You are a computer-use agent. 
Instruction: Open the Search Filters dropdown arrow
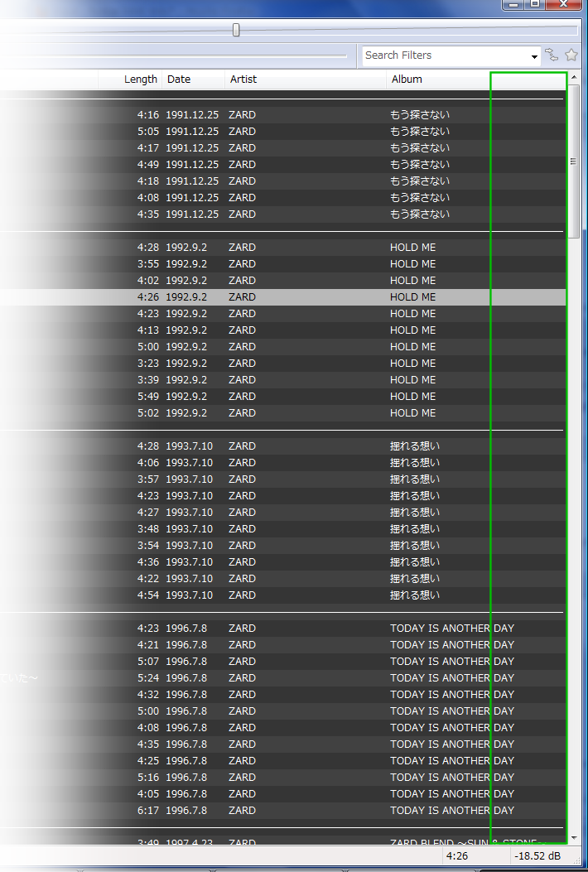point(534,56)
